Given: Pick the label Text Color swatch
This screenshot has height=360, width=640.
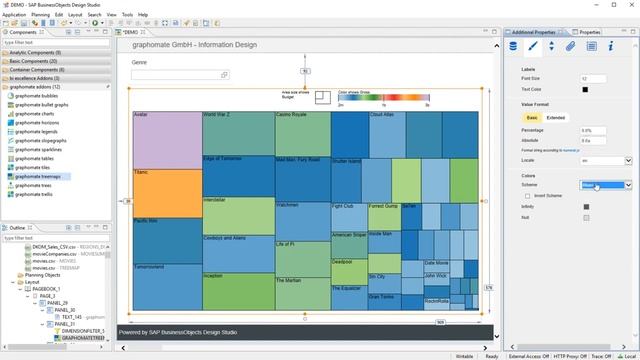Looking at the screenshot, I should [x=585, y=89].
